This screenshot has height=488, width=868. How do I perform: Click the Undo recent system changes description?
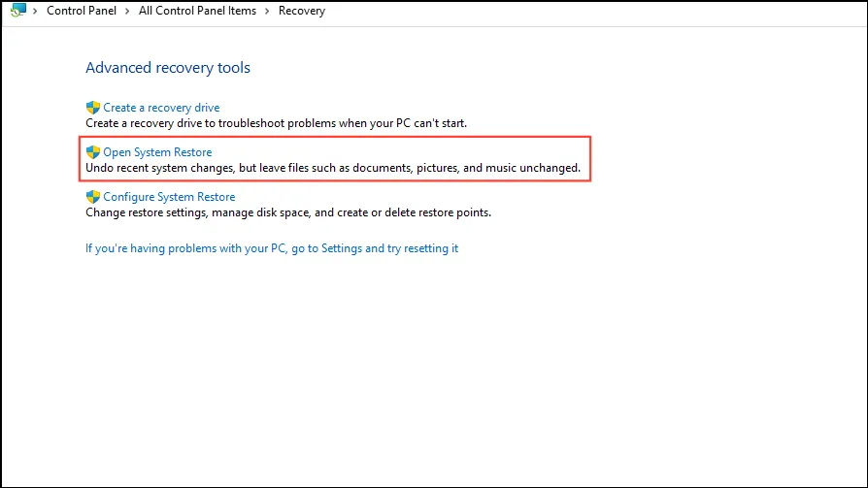click(x=332, y=168)
